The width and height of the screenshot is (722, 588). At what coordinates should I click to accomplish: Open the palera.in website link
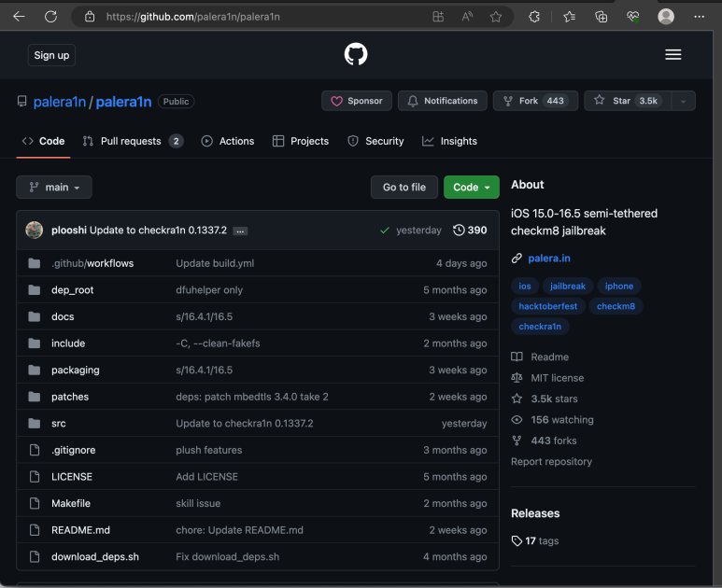coord(549,259)
